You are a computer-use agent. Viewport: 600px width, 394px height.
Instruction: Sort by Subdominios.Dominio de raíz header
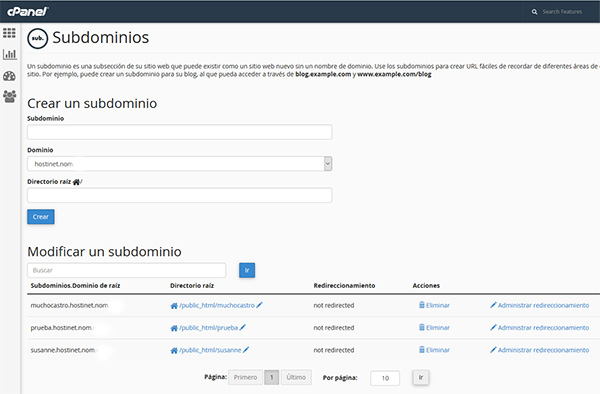(75, 285)
